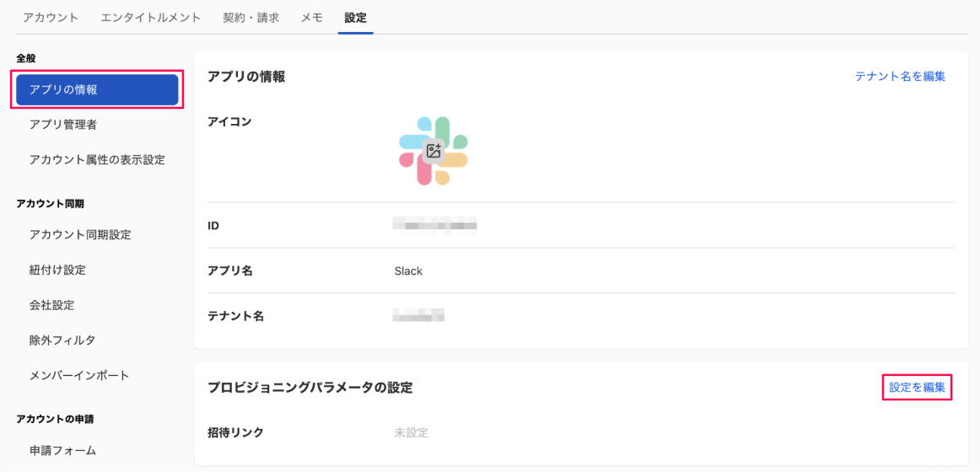Go to アカウント同期設定
The height and width of the screenshot is (472, 980).
(80, 234)
